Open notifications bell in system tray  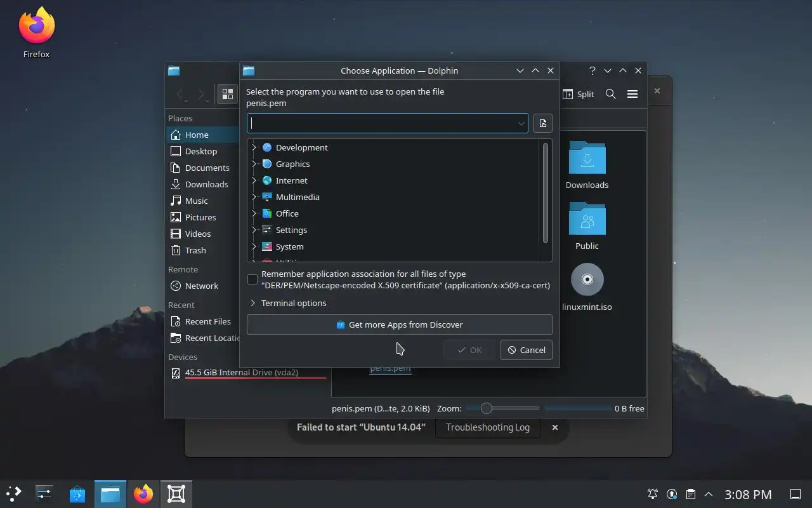tap(652, 494)
